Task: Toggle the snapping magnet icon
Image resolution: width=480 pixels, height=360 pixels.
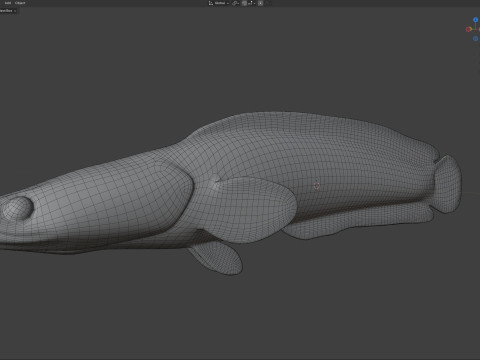Action: tap(244, 3)
